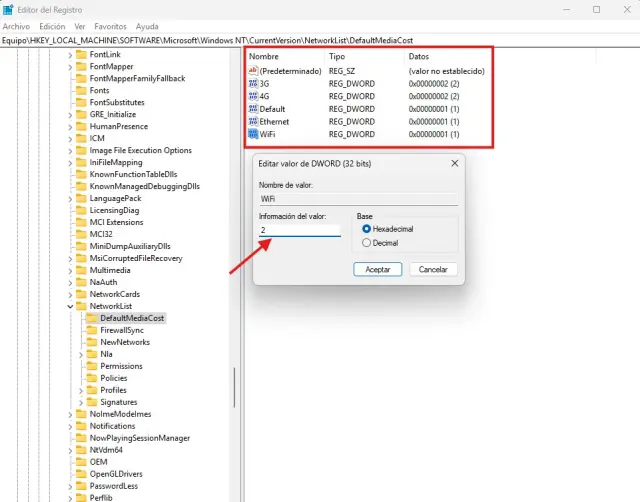Image resolution: width=640 pixels, height=502 pixels.
Task: Click the 4G DWORD value icon
Action: tap(252, 96)
